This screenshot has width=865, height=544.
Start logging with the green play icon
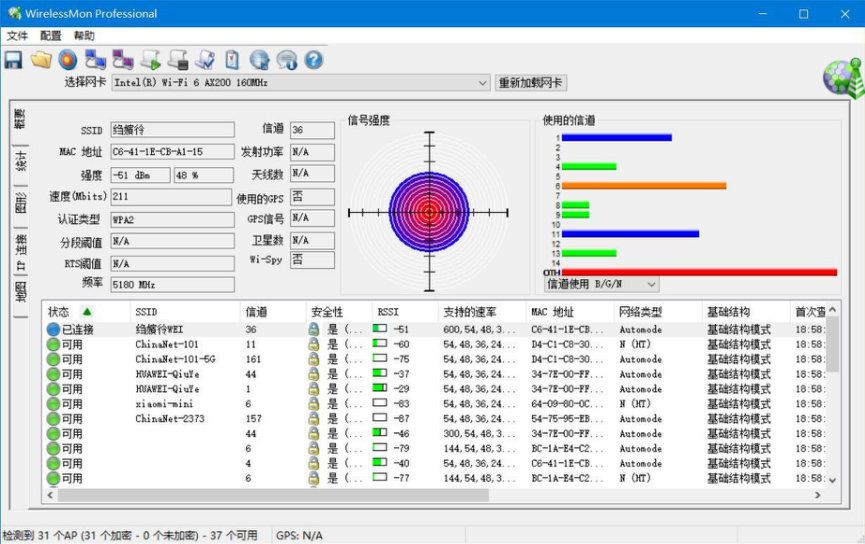click(x=150, y=60)
